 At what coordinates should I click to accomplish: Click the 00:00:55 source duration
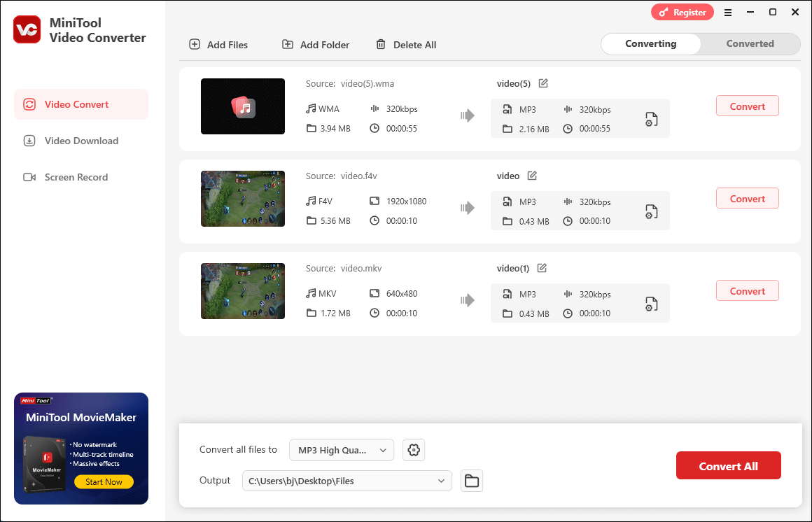coord(401,129)
